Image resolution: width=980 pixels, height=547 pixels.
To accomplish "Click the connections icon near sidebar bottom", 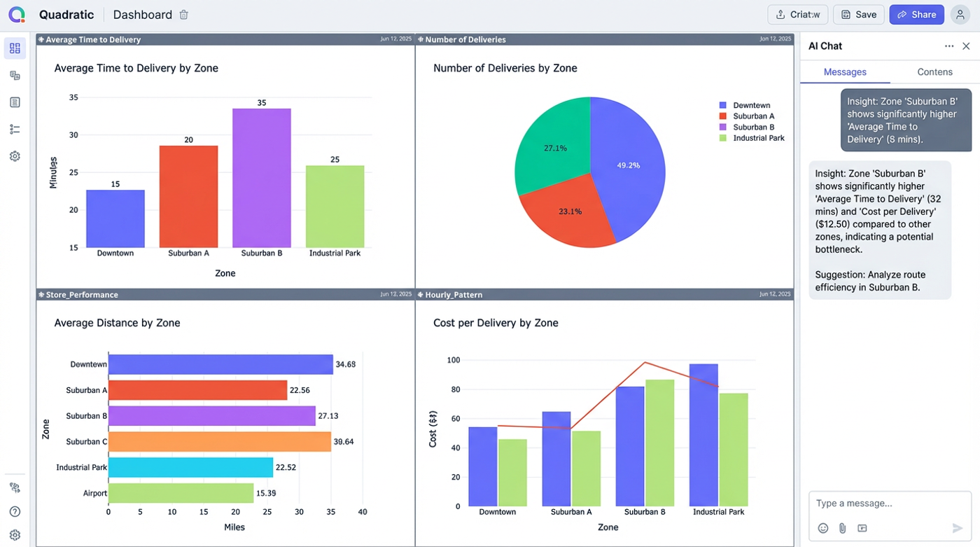I will [x=15, y=487].
